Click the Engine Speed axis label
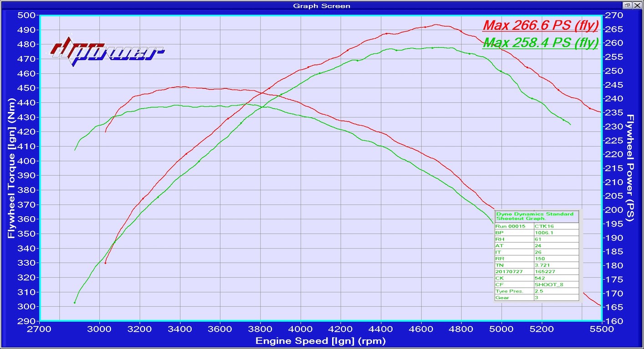This screenshot has height=349, width=644. 321,341
